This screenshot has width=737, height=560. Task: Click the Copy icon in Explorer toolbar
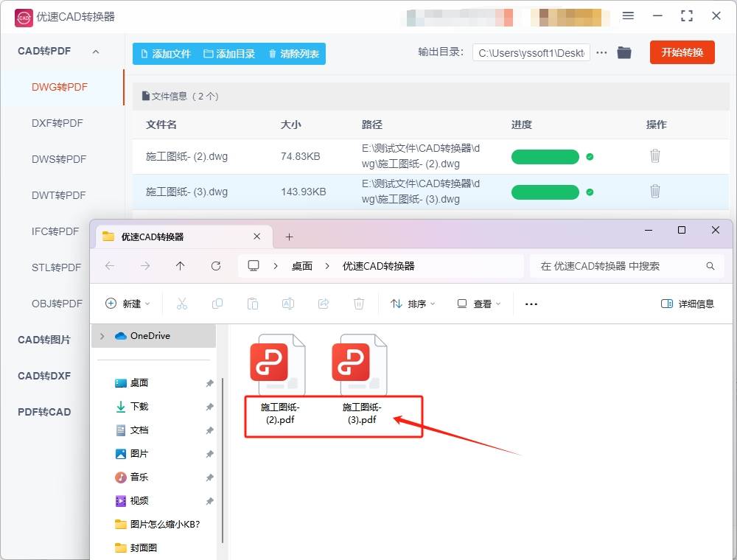click(217, 303)
